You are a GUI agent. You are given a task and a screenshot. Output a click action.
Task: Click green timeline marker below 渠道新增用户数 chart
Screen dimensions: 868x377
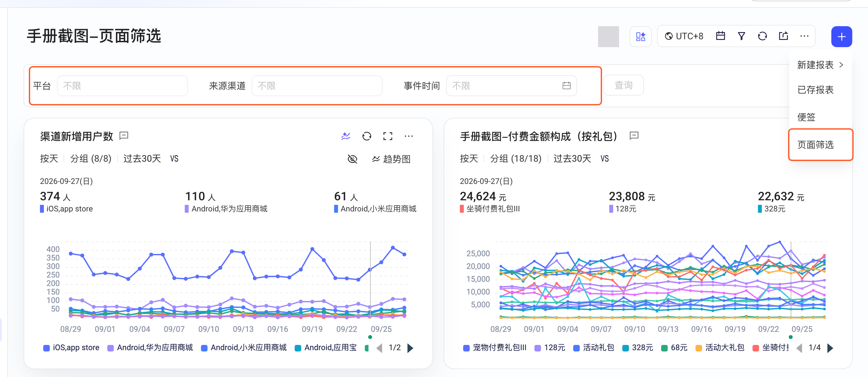(x=370, y=337)
